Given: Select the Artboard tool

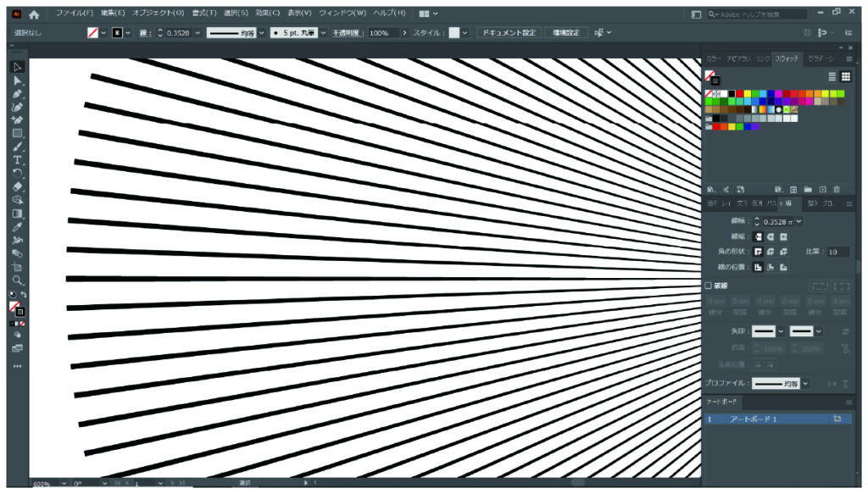Looking at the screenshot, I should (x=17, y=267).
